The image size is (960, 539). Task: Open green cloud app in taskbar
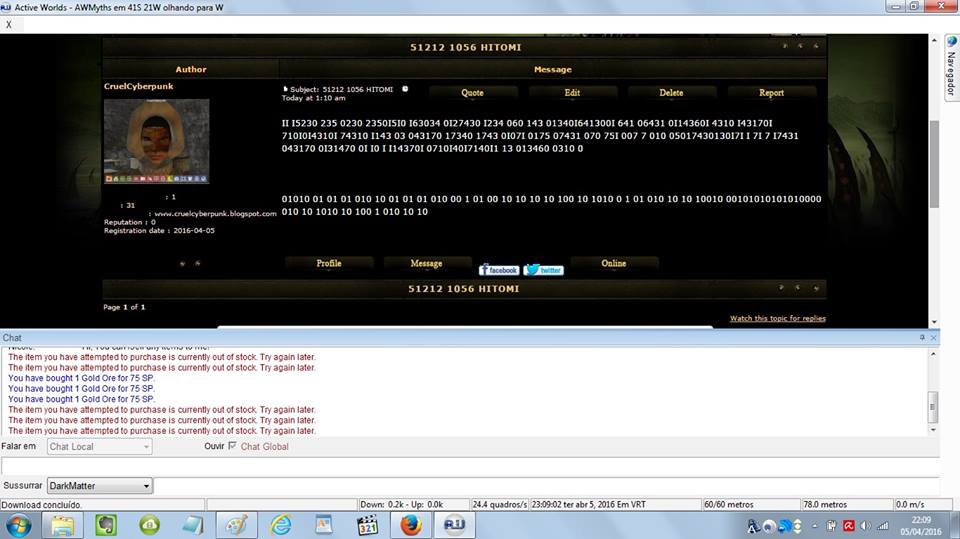(x=149, y=525)
